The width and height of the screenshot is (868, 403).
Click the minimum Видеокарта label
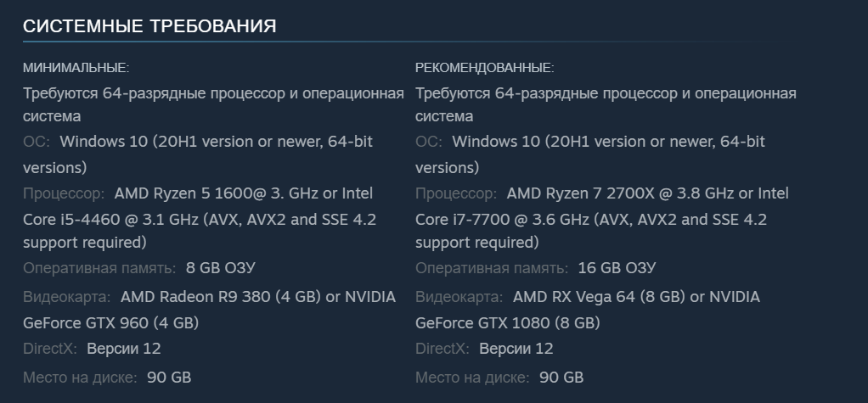[66, 297]
